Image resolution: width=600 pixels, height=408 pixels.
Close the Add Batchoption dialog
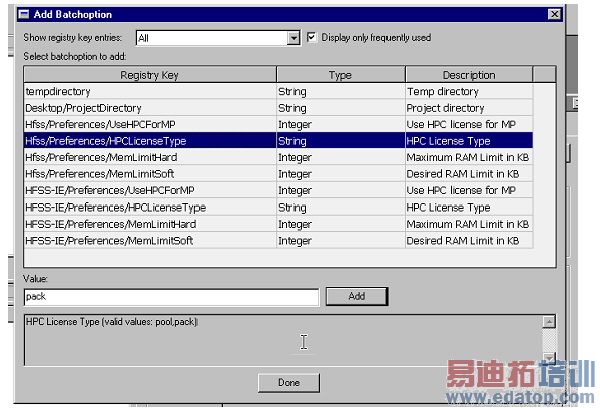coord(554,15)
